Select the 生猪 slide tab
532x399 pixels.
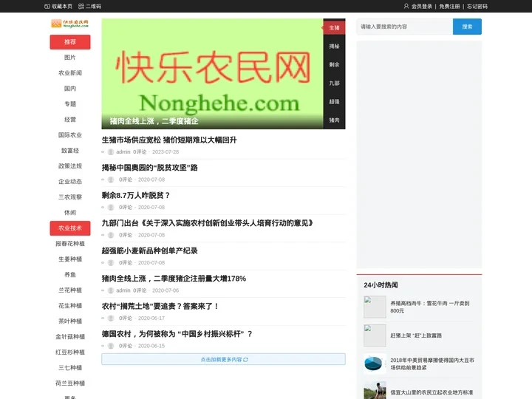334,28
